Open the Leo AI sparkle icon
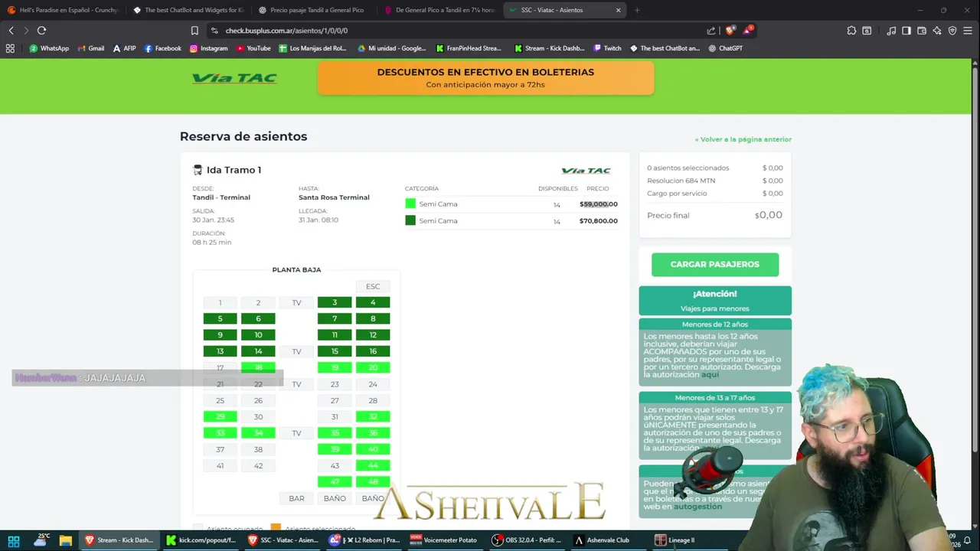980x551 pixels. click(937, 31)
